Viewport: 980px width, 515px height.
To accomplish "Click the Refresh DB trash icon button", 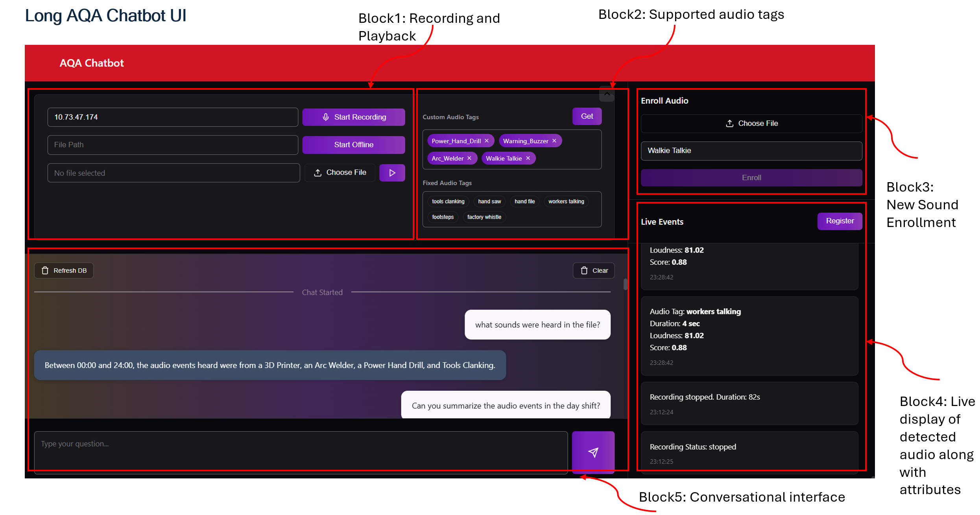I will [x=64, y=271].
